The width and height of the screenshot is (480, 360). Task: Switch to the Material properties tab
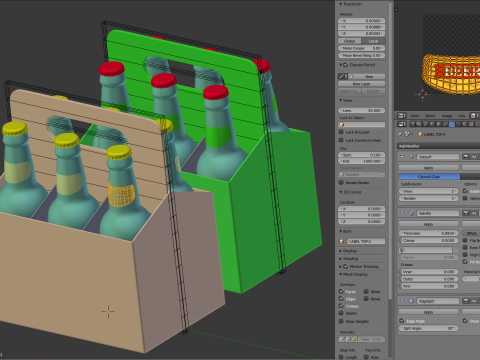(x=465, y=124)
